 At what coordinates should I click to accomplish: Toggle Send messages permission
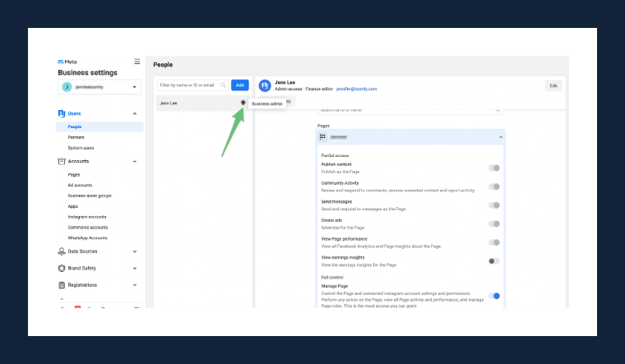tap(494, 205)
